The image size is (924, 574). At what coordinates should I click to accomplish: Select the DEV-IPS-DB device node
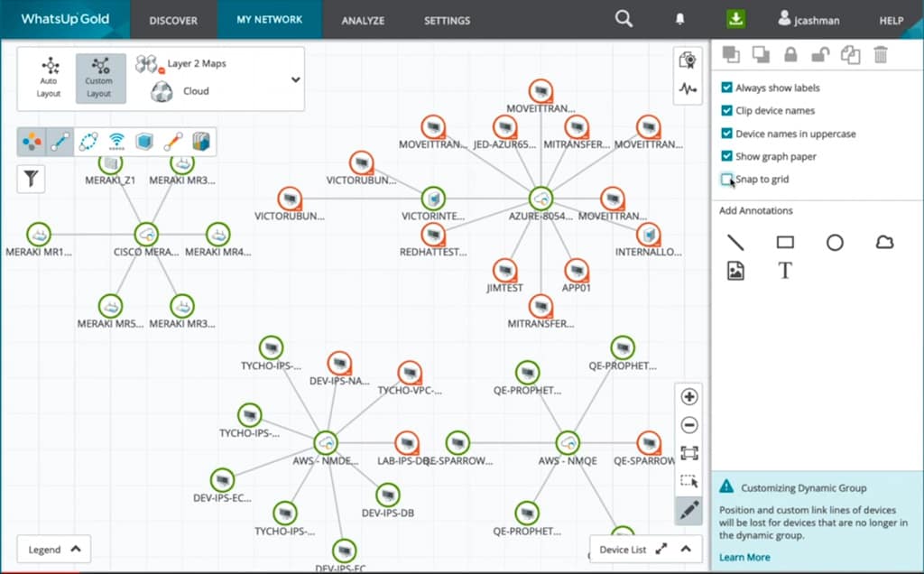(x=388, y=495)
